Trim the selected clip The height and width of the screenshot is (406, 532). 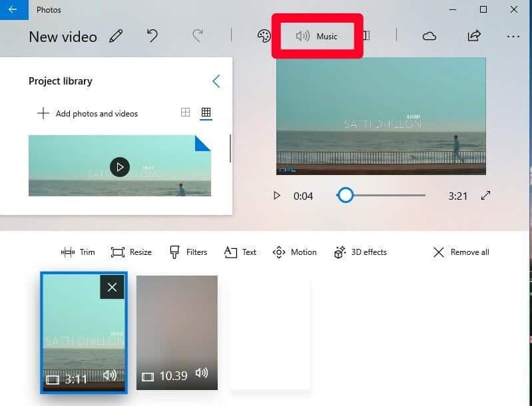(78, 252)
